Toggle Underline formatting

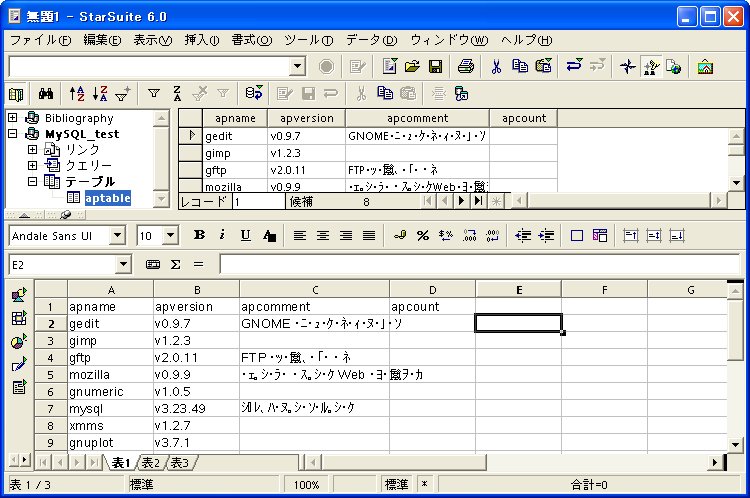(x=245, y=235)
